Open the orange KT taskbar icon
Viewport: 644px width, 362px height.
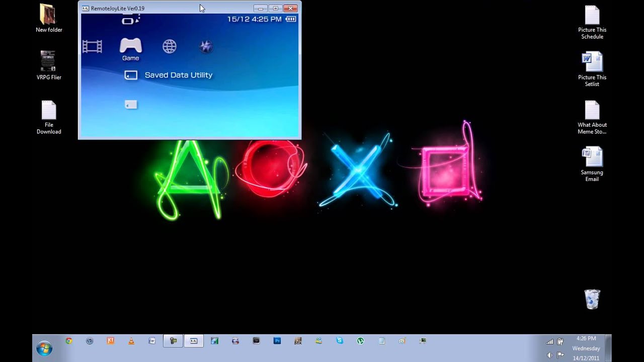[111, 341]
